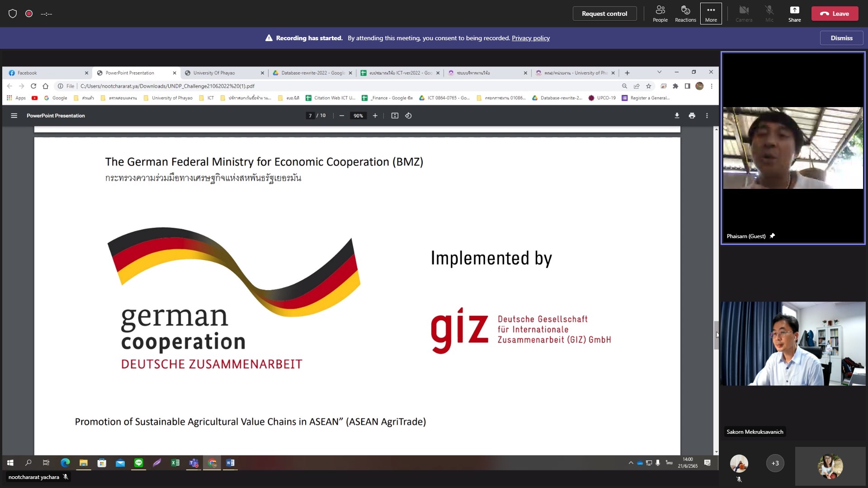Click the zoom magnifier icon in address bar
Screen dimensions: 868x488
pos(624,86)
